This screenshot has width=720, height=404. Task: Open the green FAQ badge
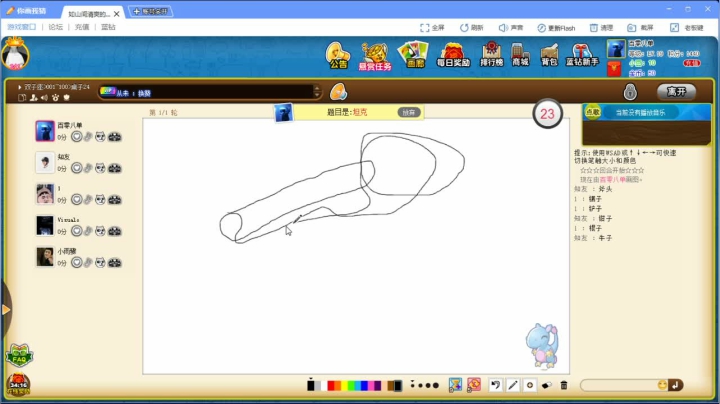19,356
